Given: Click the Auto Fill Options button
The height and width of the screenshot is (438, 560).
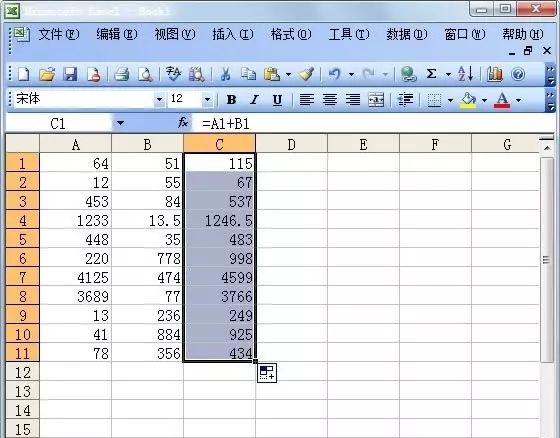Looking at the screenshot, I should point(267,373).
